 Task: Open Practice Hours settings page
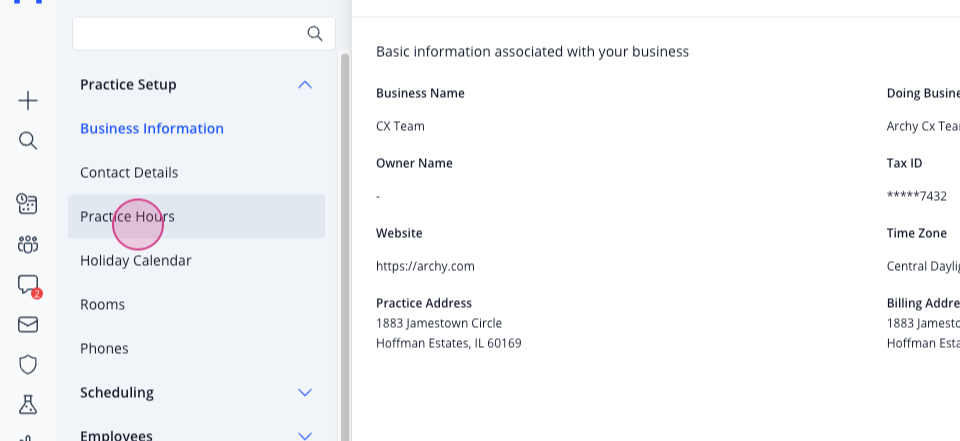pyautogui.click(x=196, y=216)
